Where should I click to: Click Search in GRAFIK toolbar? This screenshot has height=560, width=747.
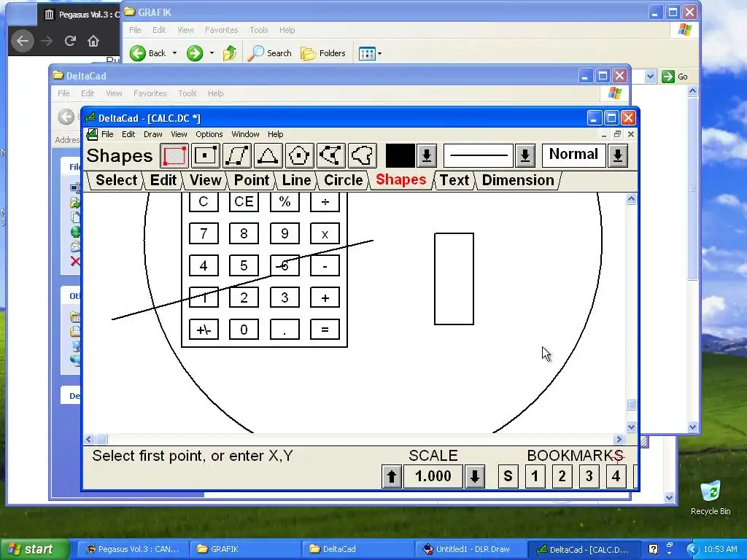270,53
